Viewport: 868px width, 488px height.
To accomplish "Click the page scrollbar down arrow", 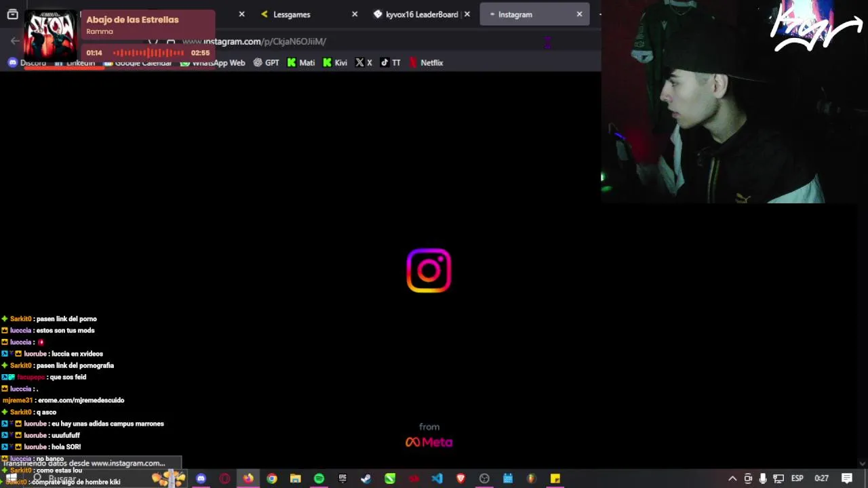I will (863, 464).
